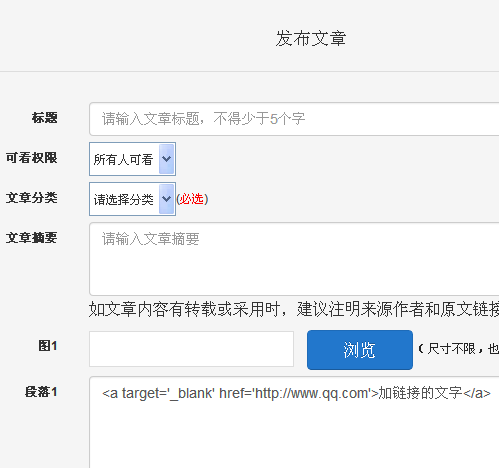Click the blue 浏览 browse button
This screenshot has width=499, height=468.
click(360, 350)
